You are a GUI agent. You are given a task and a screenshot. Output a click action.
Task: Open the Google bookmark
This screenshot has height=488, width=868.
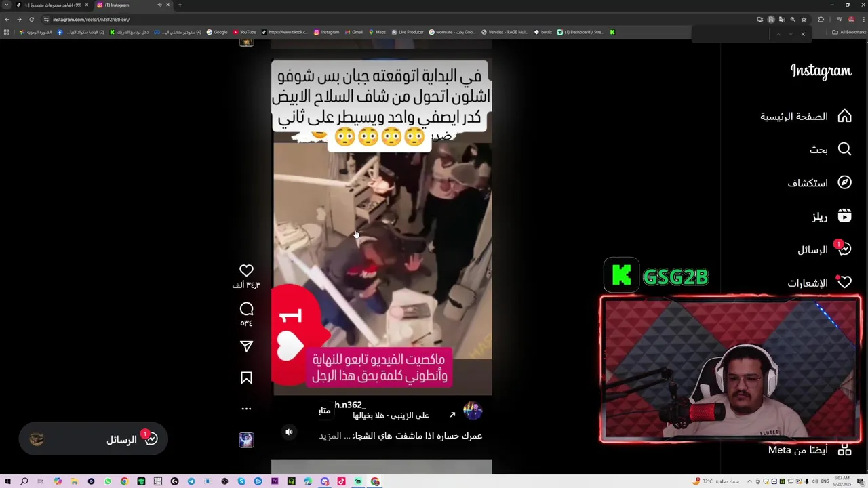point(217,32)
